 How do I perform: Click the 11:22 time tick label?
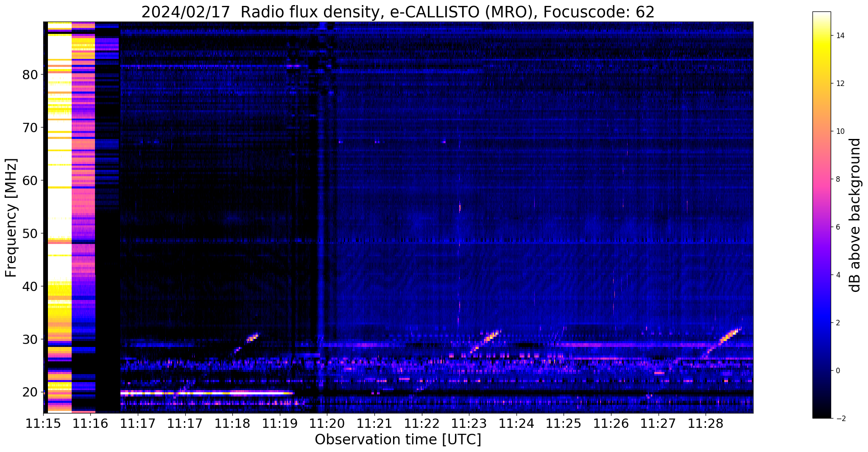(421, 424)
